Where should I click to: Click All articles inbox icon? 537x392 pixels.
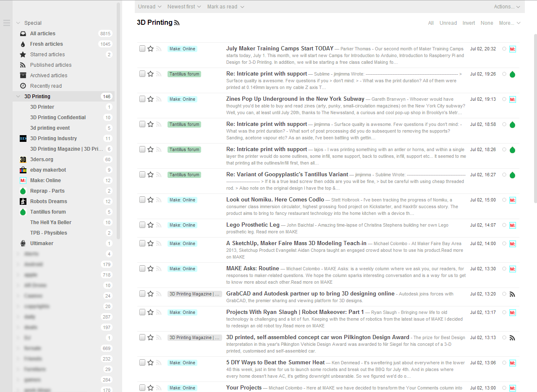click(x=23, y=34)
